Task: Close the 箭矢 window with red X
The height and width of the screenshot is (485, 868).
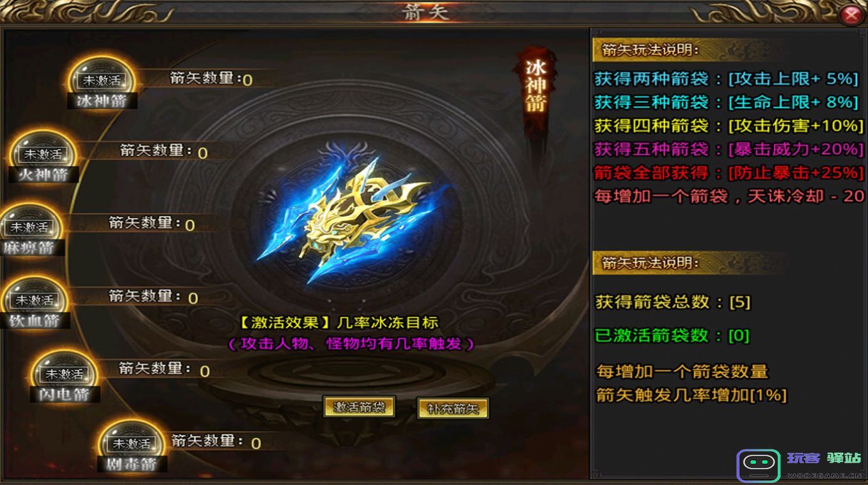Action: (851, 15)
